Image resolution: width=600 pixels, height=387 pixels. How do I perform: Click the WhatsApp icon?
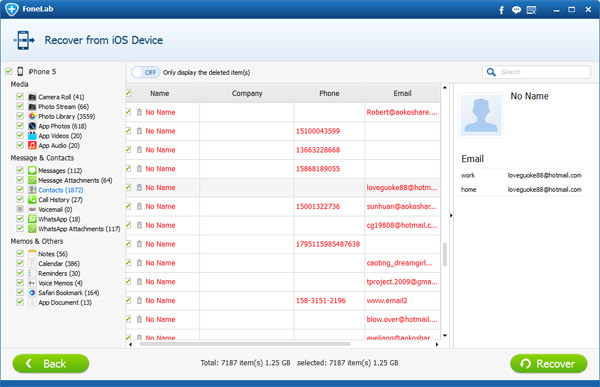click(x=32, y=219)
